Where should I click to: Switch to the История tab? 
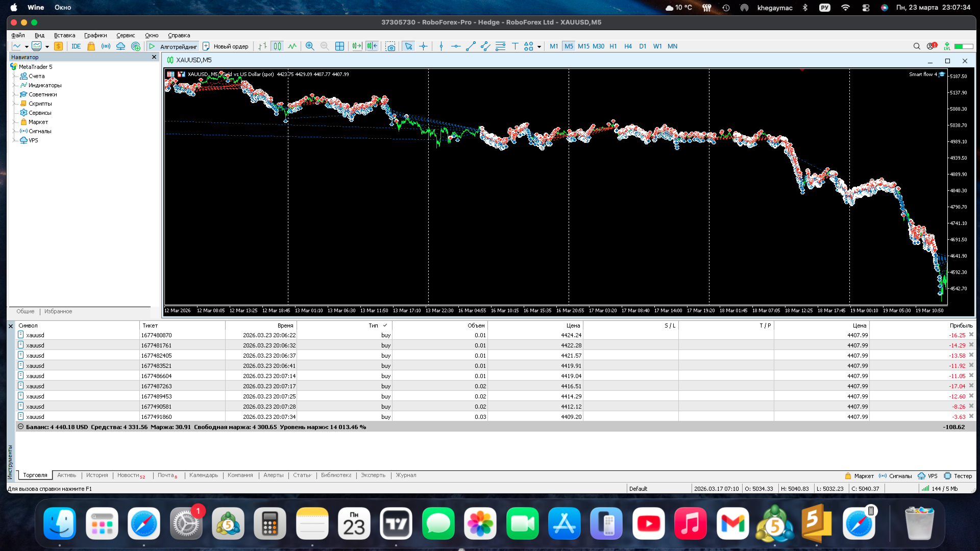pyautogui.click(x=97, y=475)
